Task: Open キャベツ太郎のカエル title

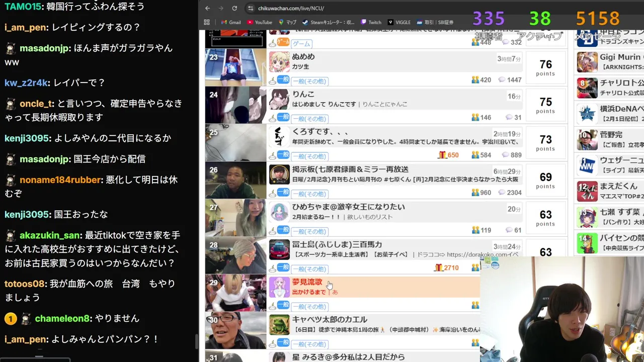Action: [330, 319]
